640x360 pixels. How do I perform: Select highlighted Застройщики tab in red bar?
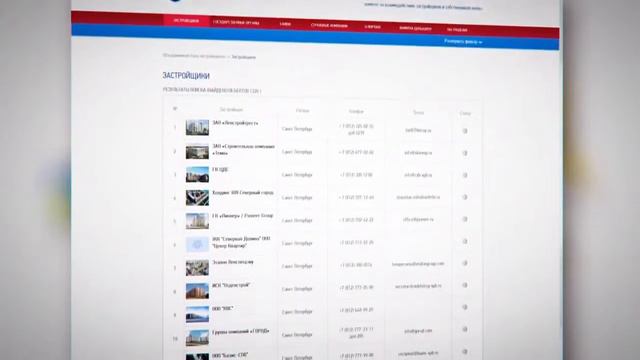[186, 21]
